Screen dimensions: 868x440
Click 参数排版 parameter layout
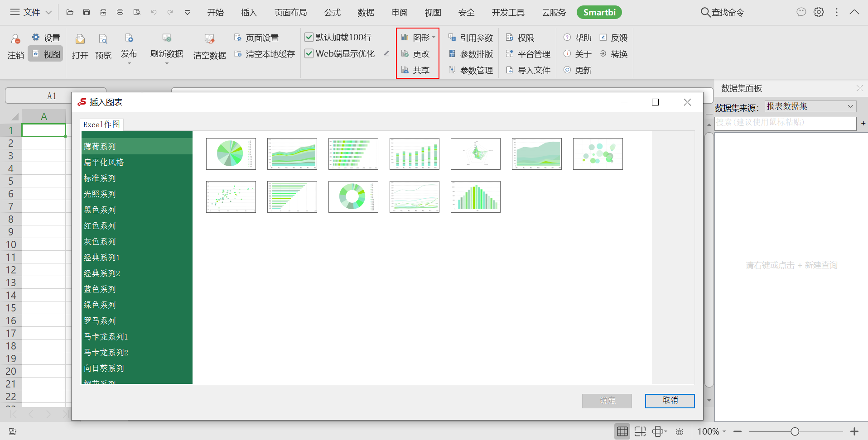(471, 54)
